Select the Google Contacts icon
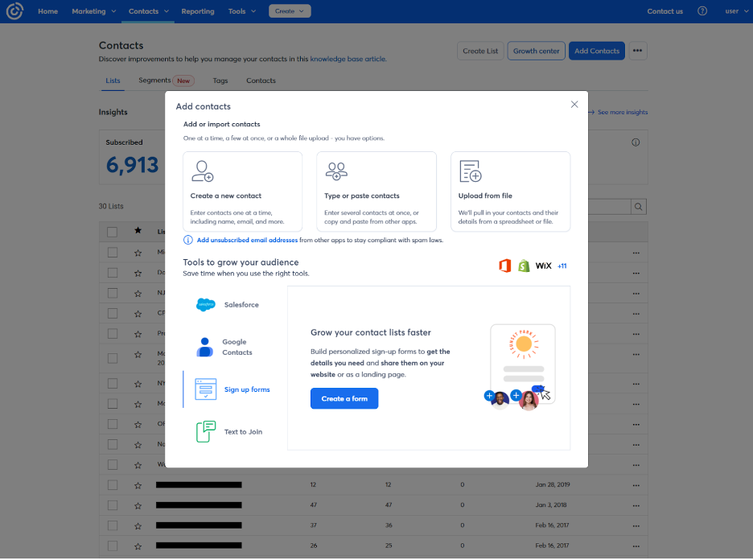 tap(205, 347)
